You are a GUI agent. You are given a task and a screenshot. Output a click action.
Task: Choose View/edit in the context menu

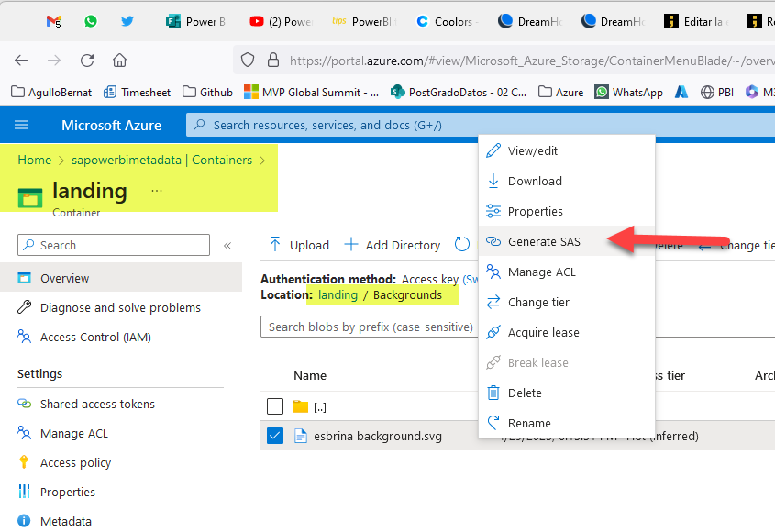click(x=533, y=150)
